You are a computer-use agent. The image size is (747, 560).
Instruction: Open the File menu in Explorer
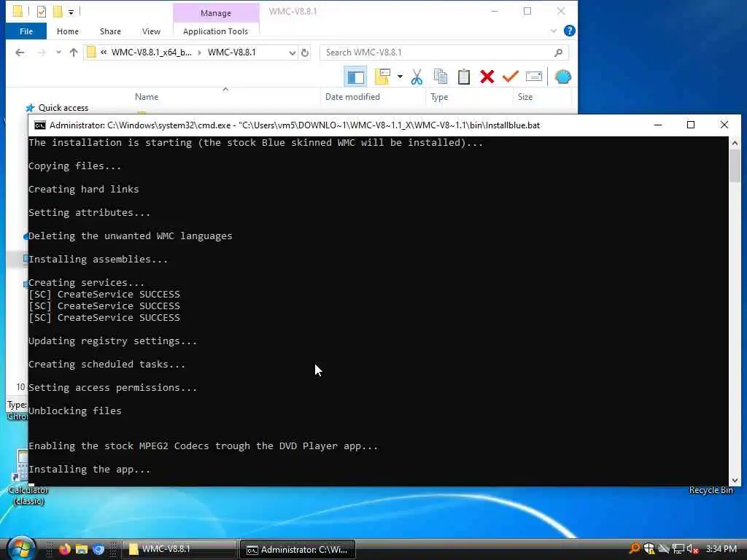pyautogui.click(x=26, y=31)
